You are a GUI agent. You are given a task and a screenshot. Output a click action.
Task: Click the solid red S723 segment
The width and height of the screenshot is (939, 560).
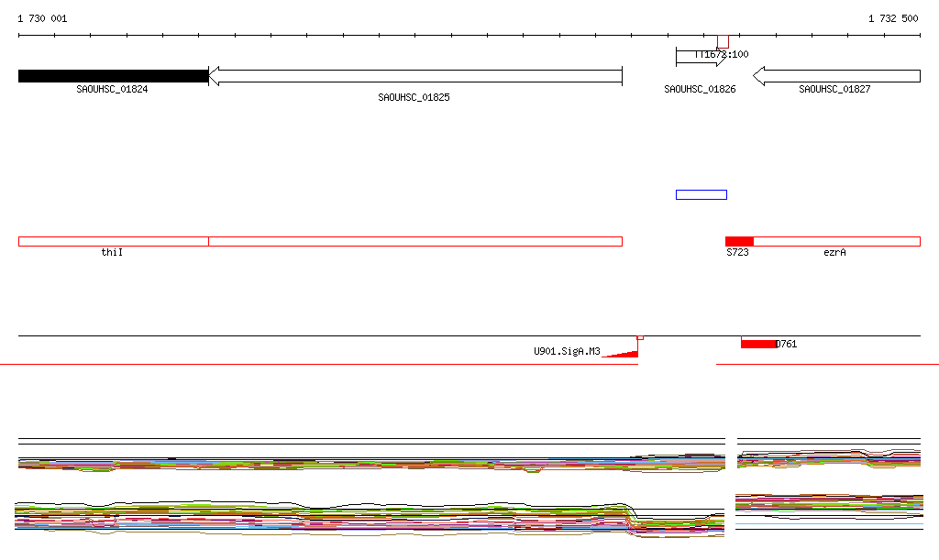tap(739, 242)
